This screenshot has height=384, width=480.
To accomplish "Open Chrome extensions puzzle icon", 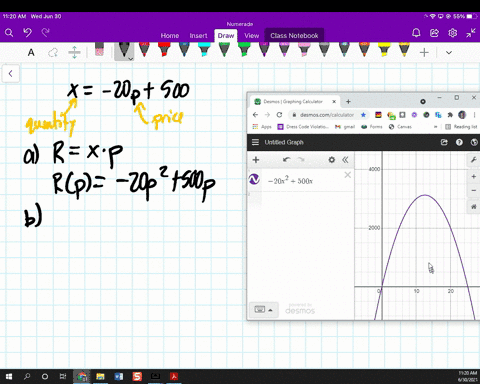I will click(450, 115).
